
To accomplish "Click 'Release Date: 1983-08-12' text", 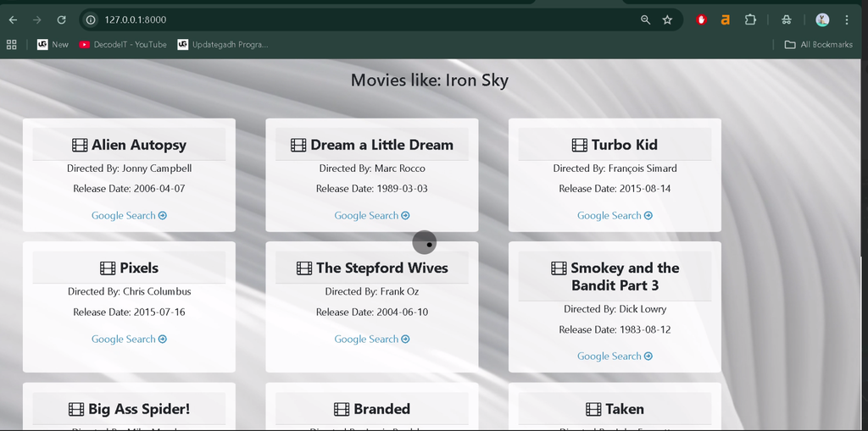I will pos(615,329).
